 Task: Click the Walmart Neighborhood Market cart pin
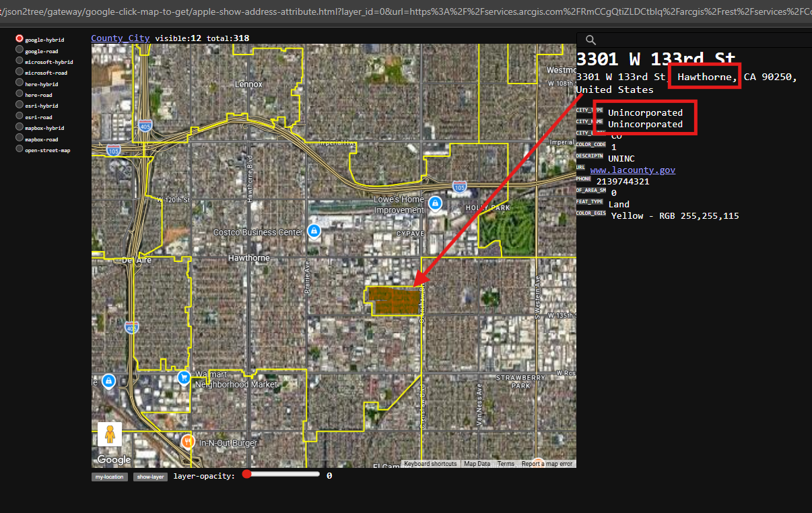pyautogui.click(x=184, y=378)
